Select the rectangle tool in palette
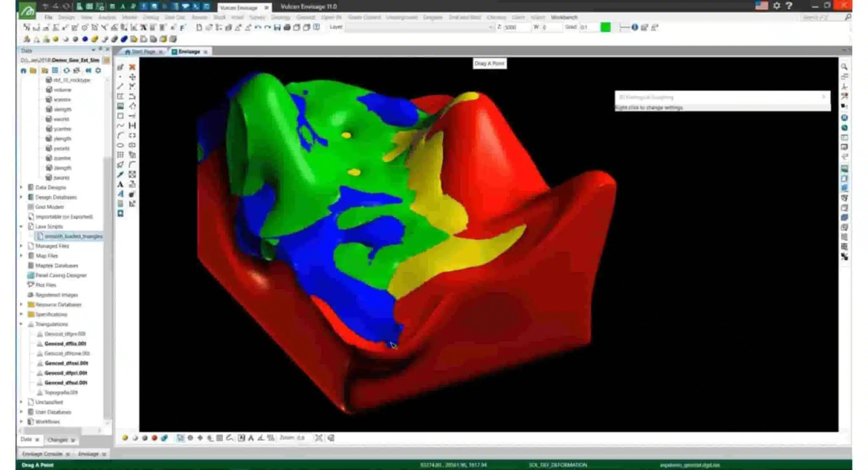The image size is (868, 470). coord(120,116)
